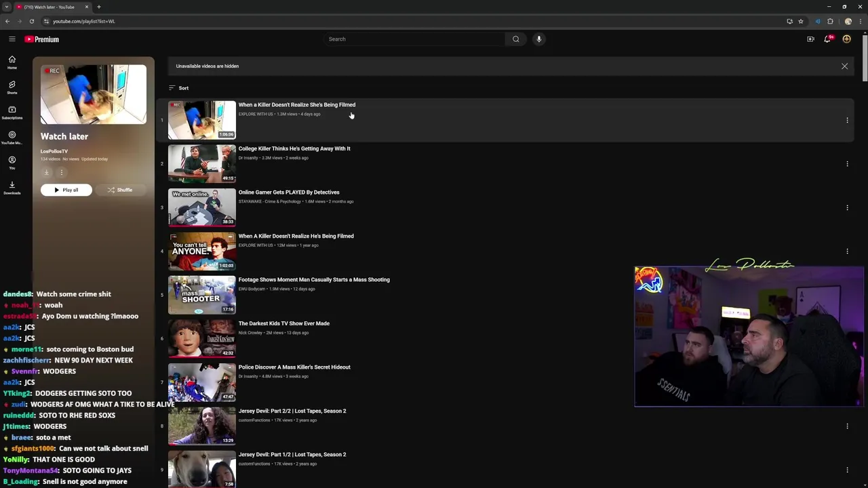The width and height of the screenshot is (868, 488).
Task: Open title 'When a Killer Doesn't Realize She's Being Filmed'
Action: [x=297, y=105]
